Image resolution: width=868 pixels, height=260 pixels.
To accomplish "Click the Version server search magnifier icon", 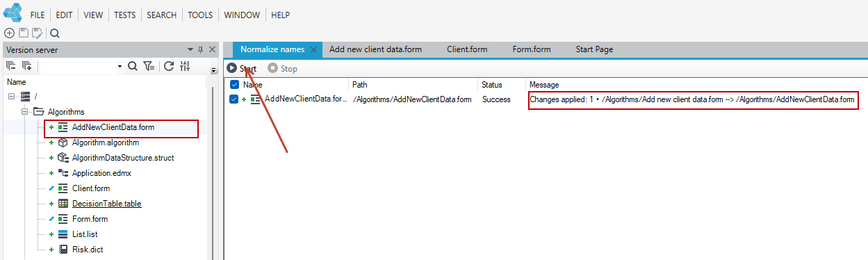I will pyautogui.click(x=133, y=66).
